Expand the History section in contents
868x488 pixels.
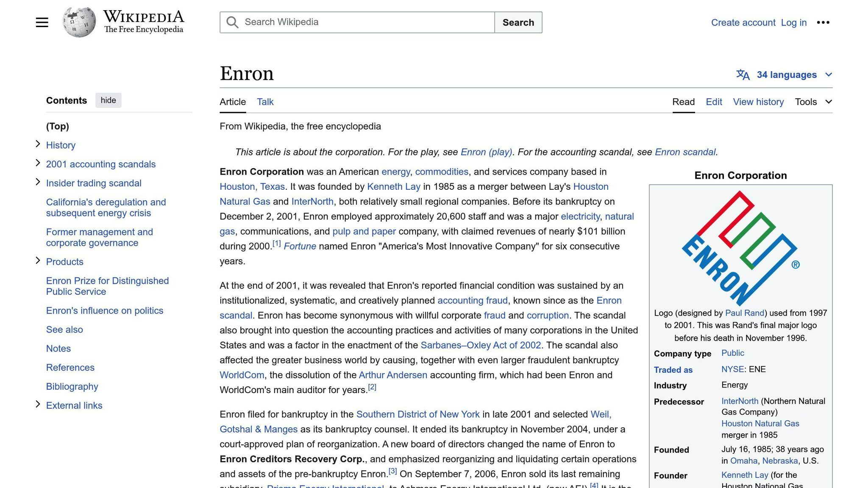(38, 144)
